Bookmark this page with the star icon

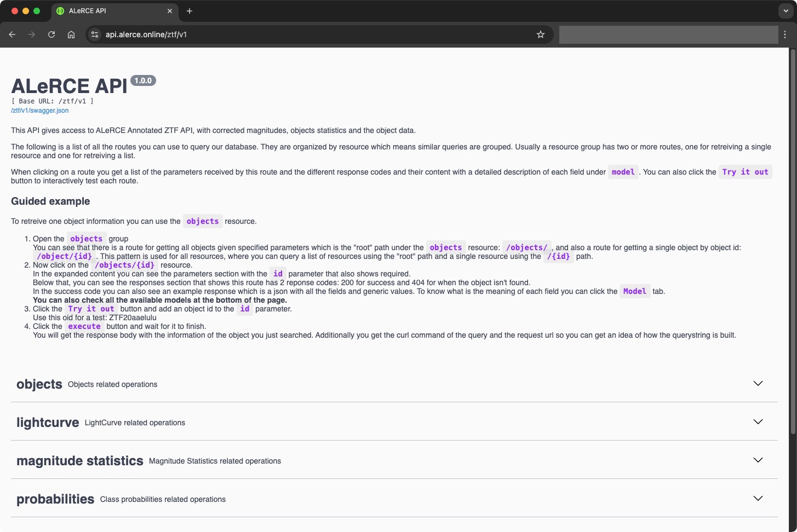541,34
